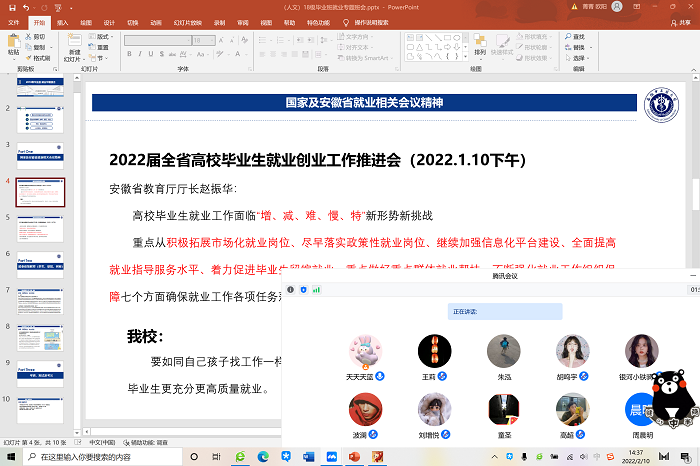Open meeting info icon in Tencent Meeting
Screen dimensions: 700x466
[290, 289]
